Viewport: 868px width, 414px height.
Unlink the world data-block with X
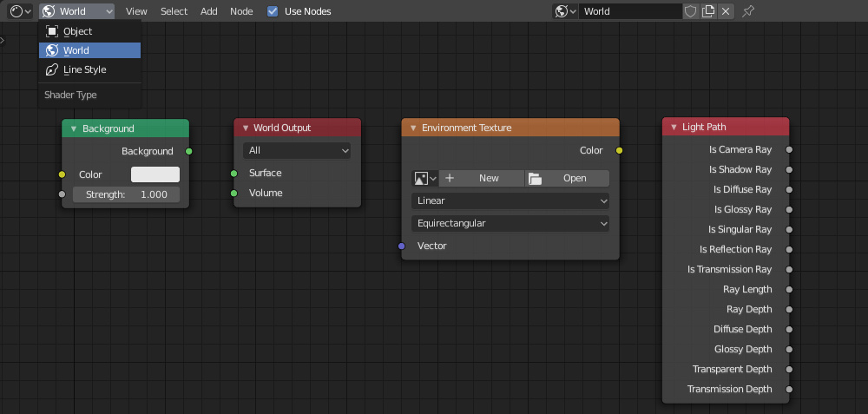pyautogui.click(x=726, y=11)
